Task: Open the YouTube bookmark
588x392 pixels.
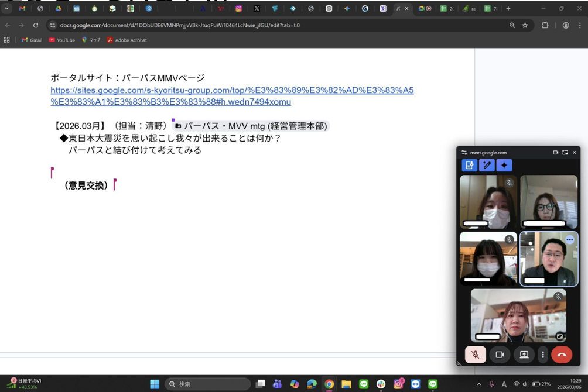Action: coord(61,40)
